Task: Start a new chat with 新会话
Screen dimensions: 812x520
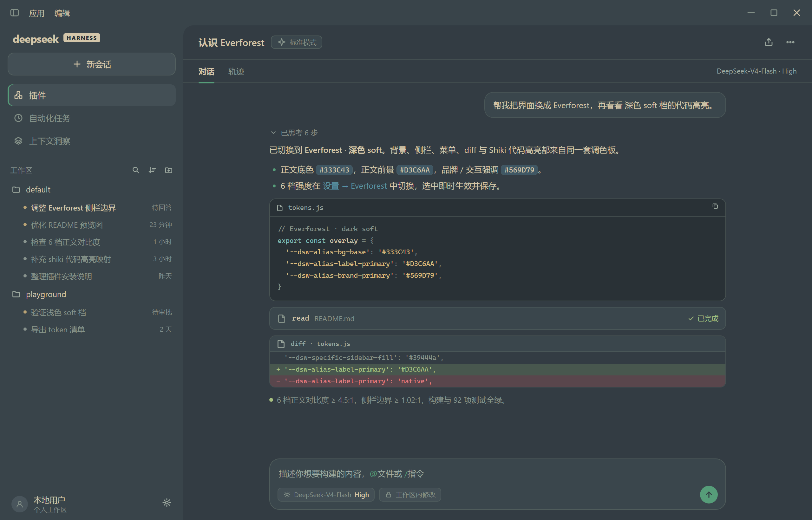Action: pyautogui.click(x=92, y=64)
